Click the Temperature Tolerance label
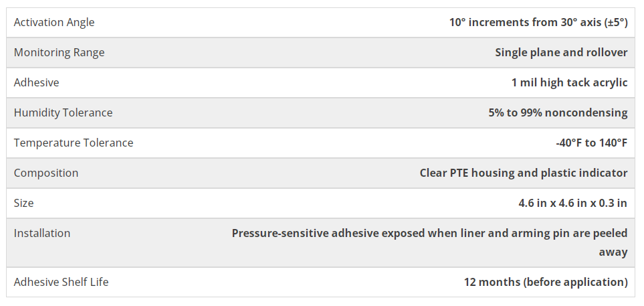644x306 pixels. click(x=74, y=143)
